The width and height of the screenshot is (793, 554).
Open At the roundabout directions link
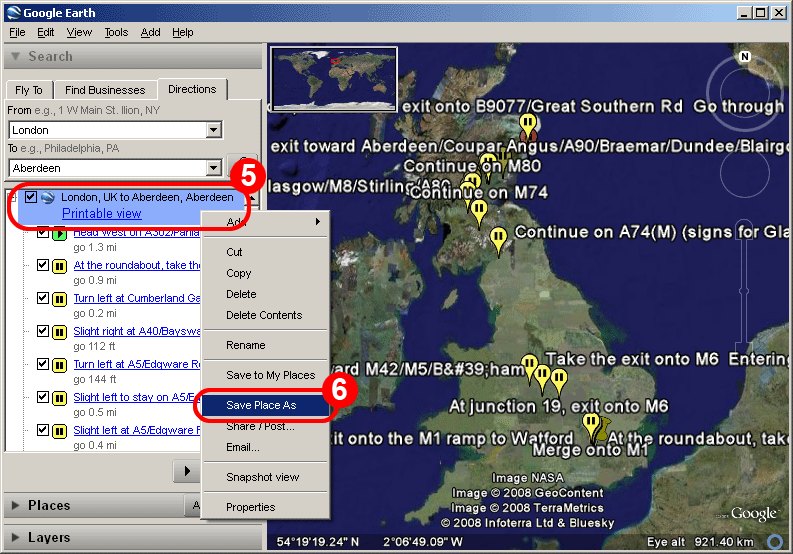[x=137, y=265]
